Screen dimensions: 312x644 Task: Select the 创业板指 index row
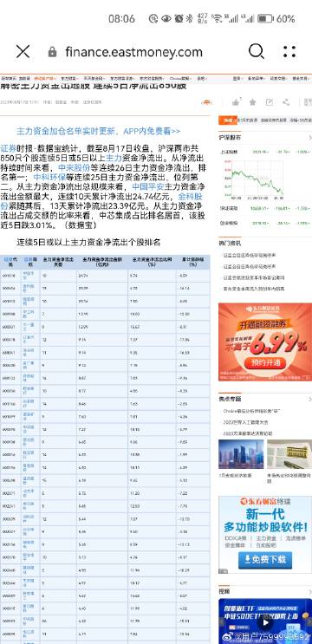tap(265, 223)
